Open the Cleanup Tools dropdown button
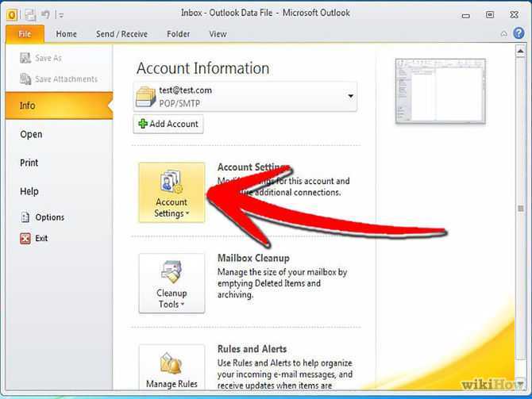The width and height of the screenshot is (532, 399). click(172, 283)
